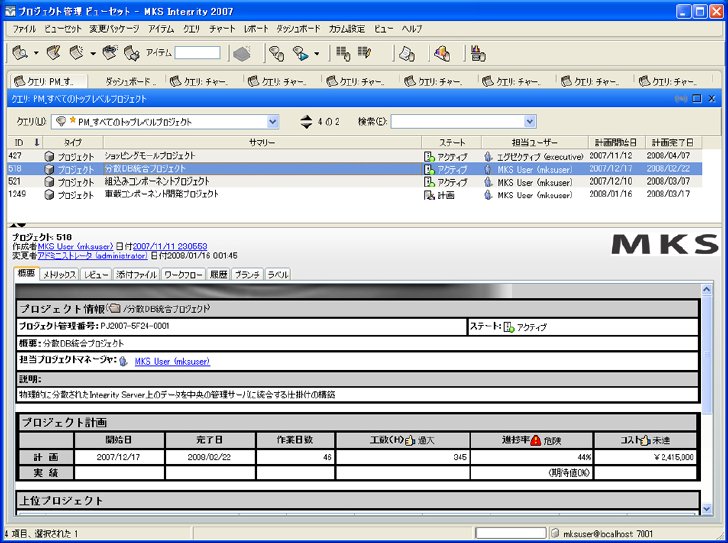
Task: Open 作成者 MKS User (mksuser) link
Action: coord(76,246)
